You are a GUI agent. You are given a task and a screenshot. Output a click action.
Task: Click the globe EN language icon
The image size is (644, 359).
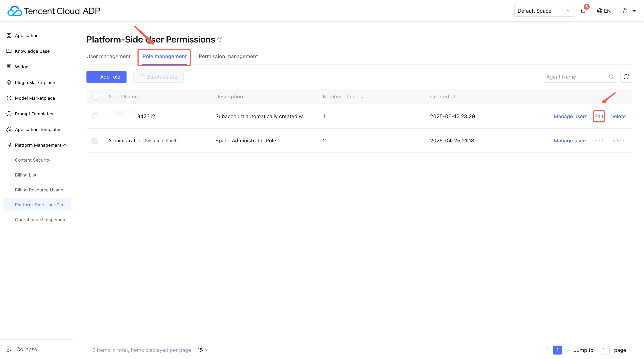[599, 11]
